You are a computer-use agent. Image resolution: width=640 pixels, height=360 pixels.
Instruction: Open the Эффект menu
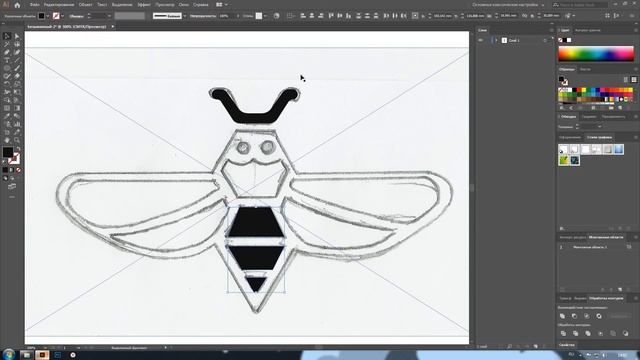point(144,4)
